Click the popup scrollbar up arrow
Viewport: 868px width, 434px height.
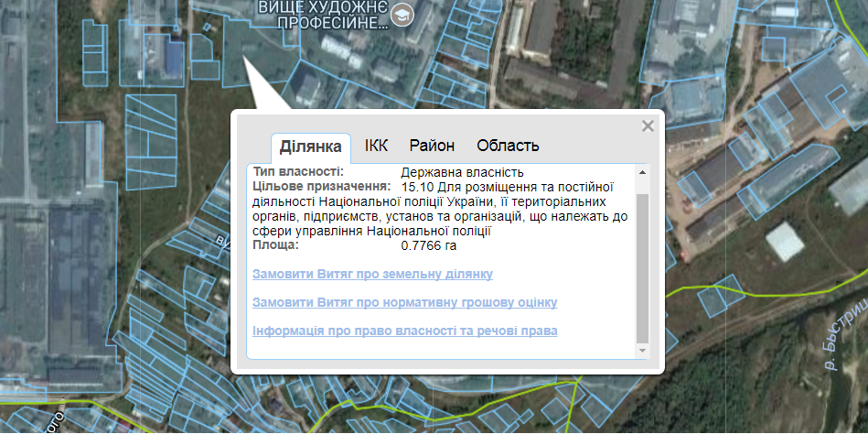click(642, 172)
